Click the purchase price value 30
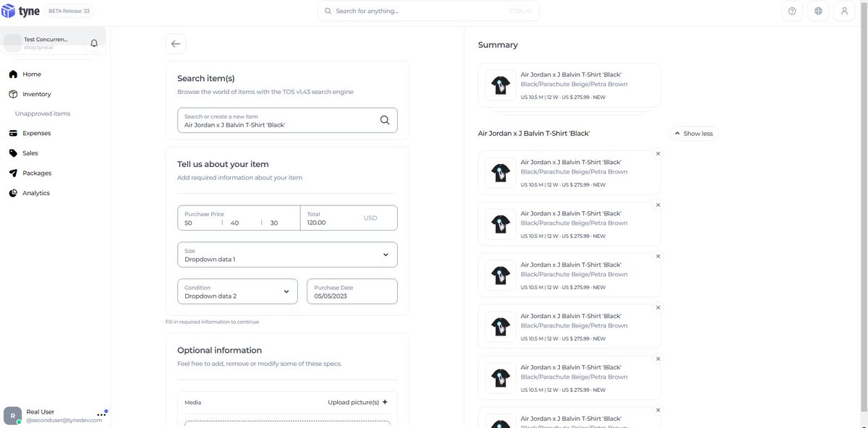 (x=274, y=223)
